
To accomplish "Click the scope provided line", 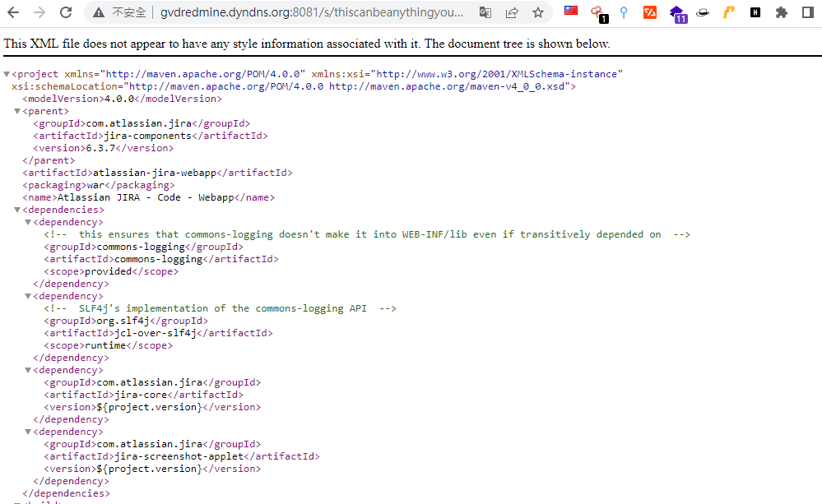I will click(x=111, y=271).
